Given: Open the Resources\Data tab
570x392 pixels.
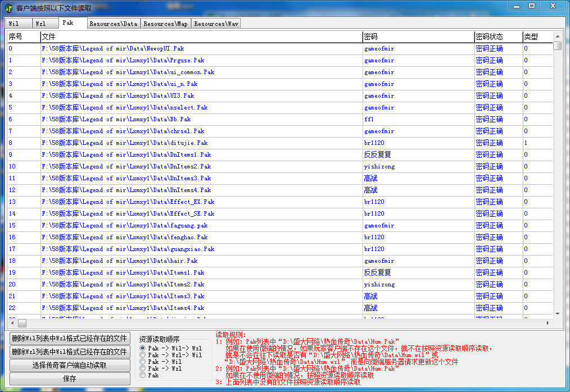Looking at the screenshot, I should point(114,24).
